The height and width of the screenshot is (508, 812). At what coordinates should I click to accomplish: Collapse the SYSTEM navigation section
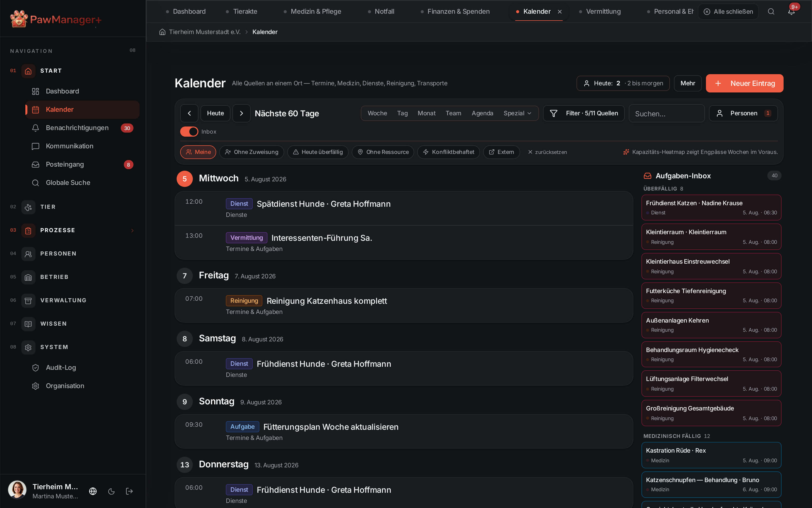pyautogui.click(x=73, y=347)
